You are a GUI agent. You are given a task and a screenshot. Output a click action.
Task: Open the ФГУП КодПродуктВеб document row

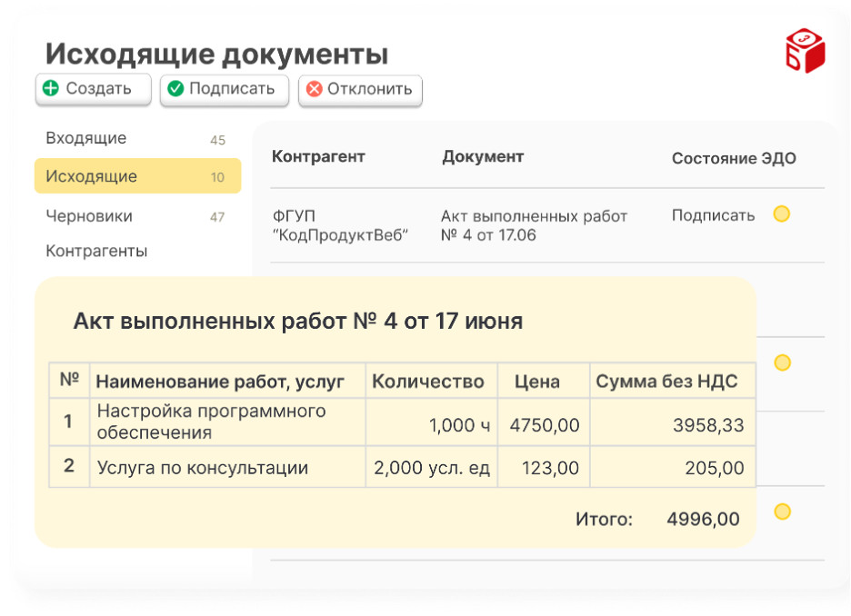[x=340, y=225]
